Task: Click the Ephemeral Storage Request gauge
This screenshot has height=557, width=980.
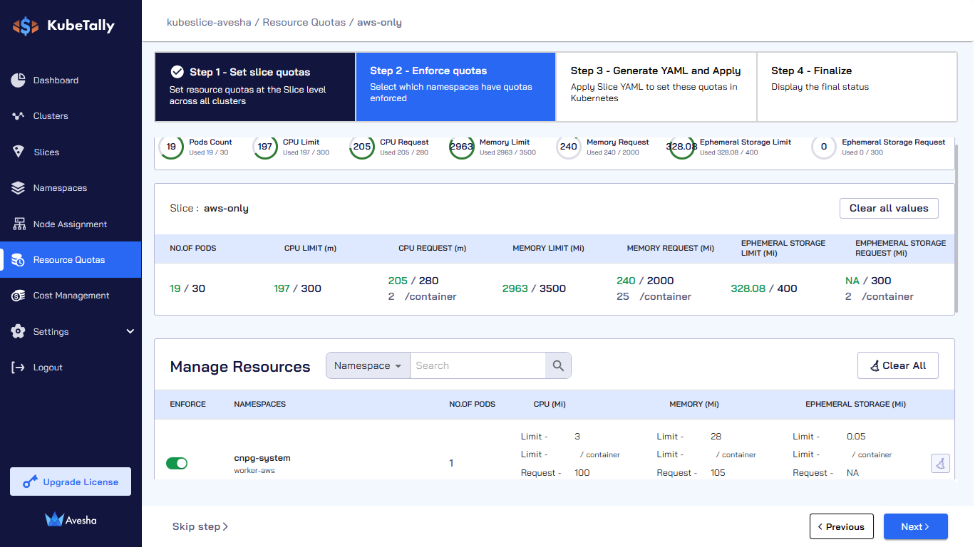Action: (824, 147)
